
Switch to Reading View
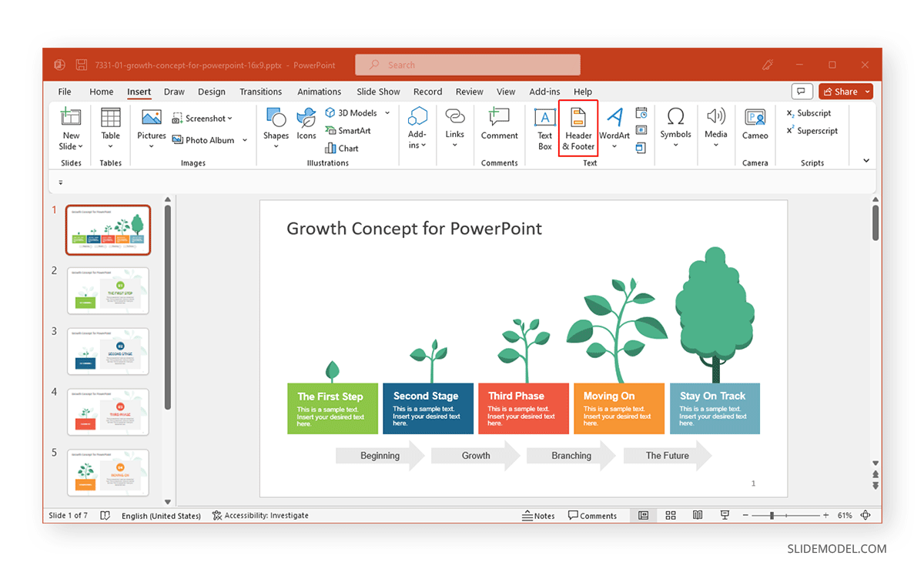click(698, 516)
